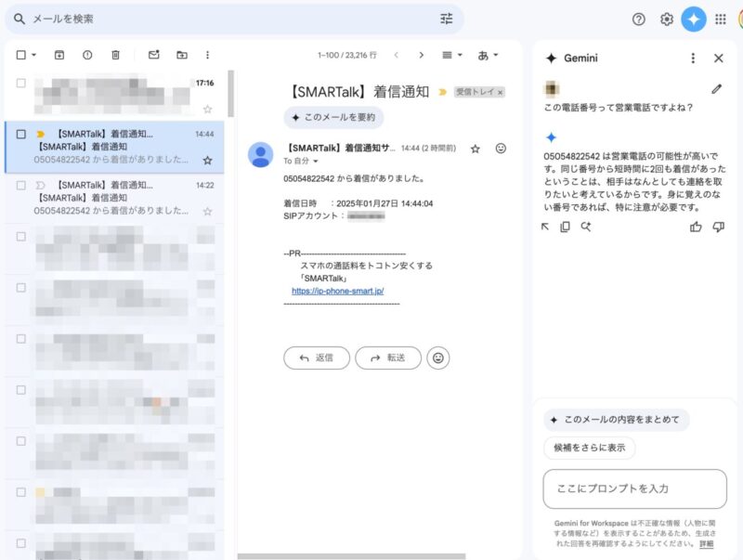The width and height of the screenshot is (743, 560).
Task: Open the Google apps grid
Action: tap(721, 19)
